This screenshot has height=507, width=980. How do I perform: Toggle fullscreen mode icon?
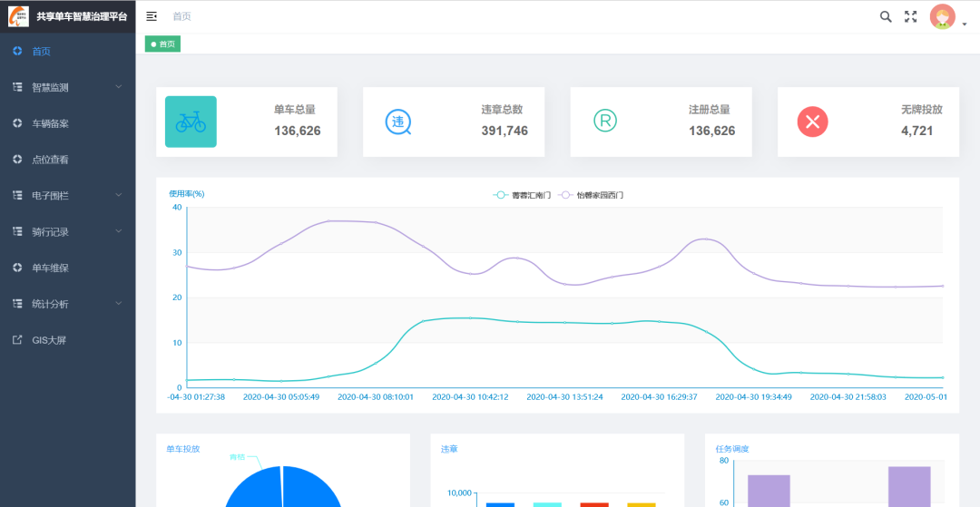(911, 17)
